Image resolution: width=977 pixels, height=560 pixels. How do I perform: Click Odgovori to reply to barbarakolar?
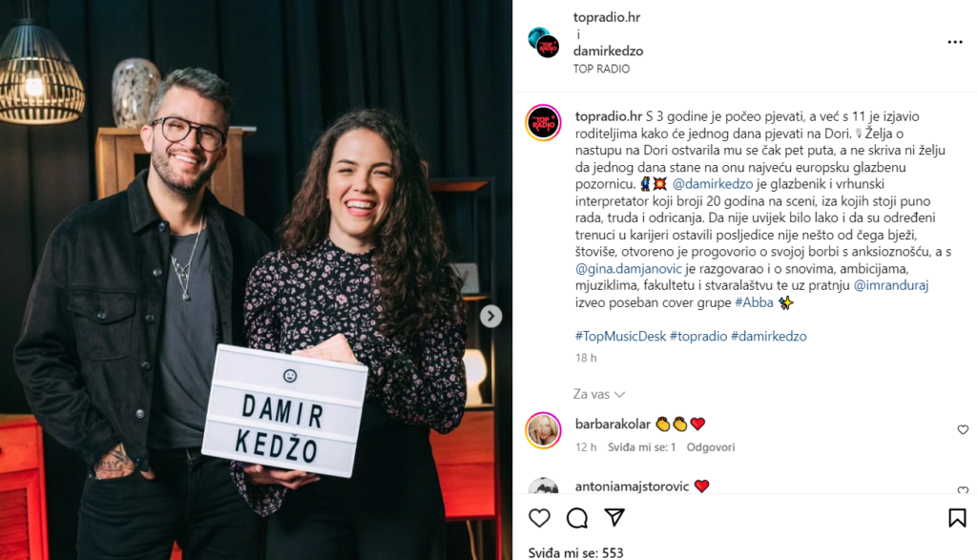pyautogui.click(x=711, y=447)
